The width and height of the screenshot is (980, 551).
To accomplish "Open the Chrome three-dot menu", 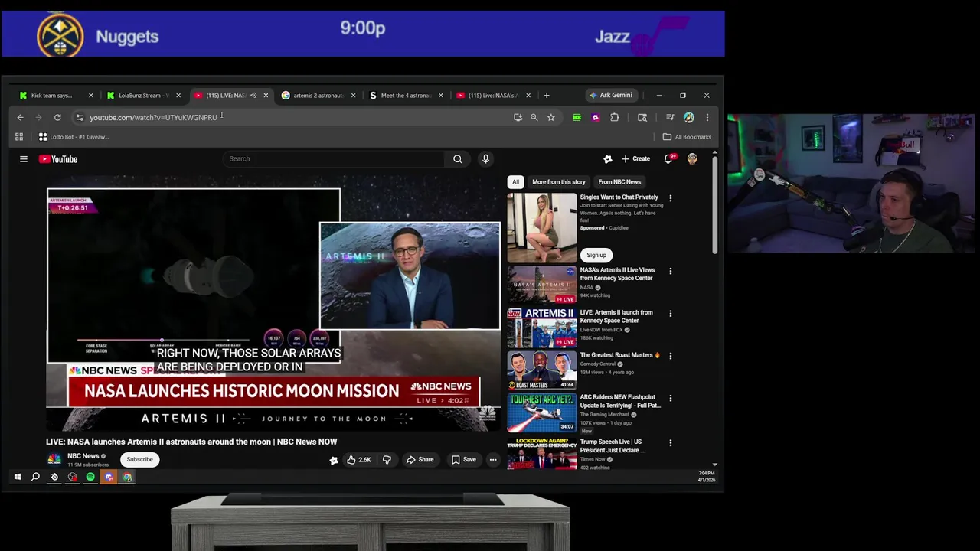I will (707, 117).
